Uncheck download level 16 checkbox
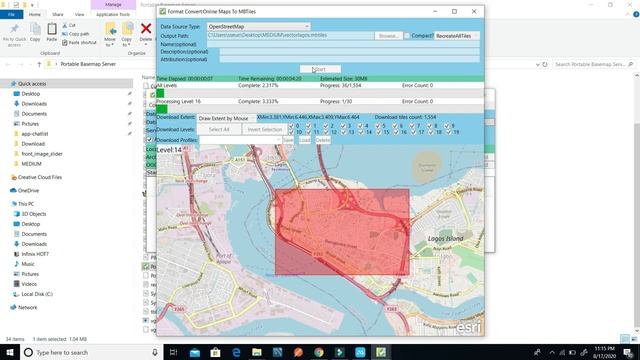640x360 pixels. pyautogui.click(x=396, y=132)
